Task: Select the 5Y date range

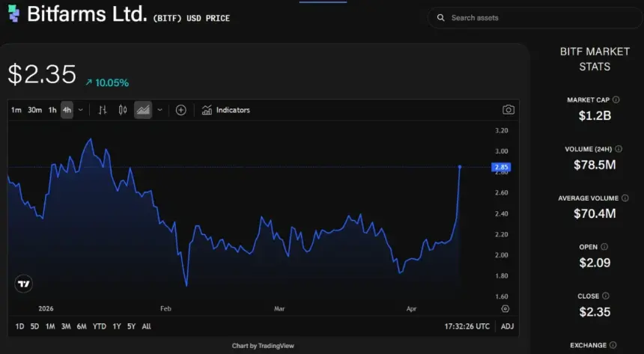Action: pos(131,326)
